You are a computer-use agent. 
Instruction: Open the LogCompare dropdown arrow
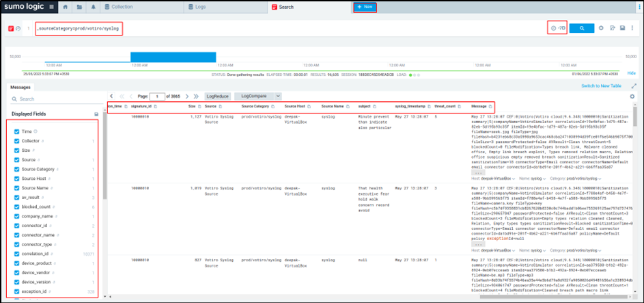coord(278,96)
